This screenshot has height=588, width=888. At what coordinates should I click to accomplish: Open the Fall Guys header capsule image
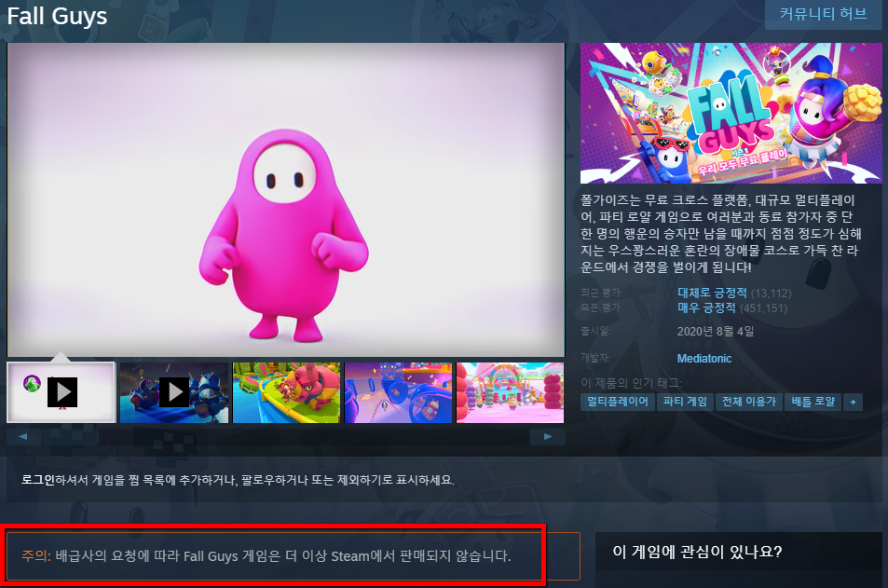pos(731,114)
